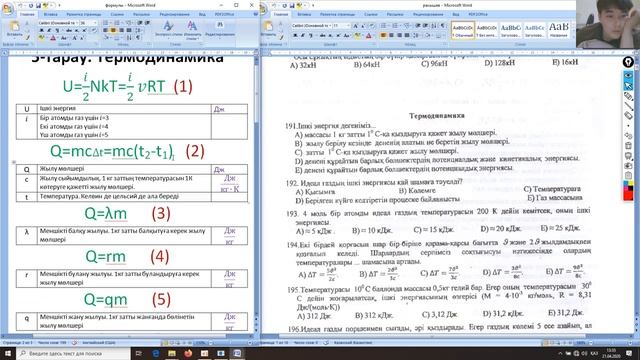The image size is (640, 360).
Task: Apply Без интервала style in styles gallery
Action: point(487,30)
